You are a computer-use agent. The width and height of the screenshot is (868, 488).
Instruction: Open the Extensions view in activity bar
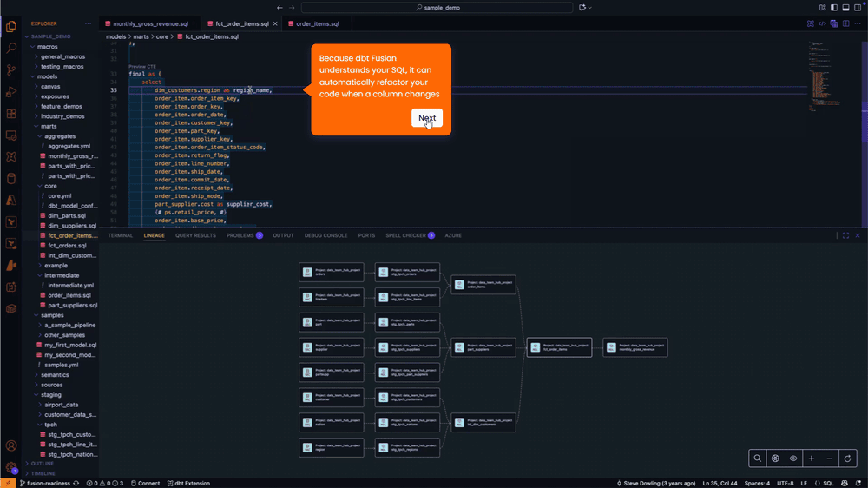tap(11, 114)
